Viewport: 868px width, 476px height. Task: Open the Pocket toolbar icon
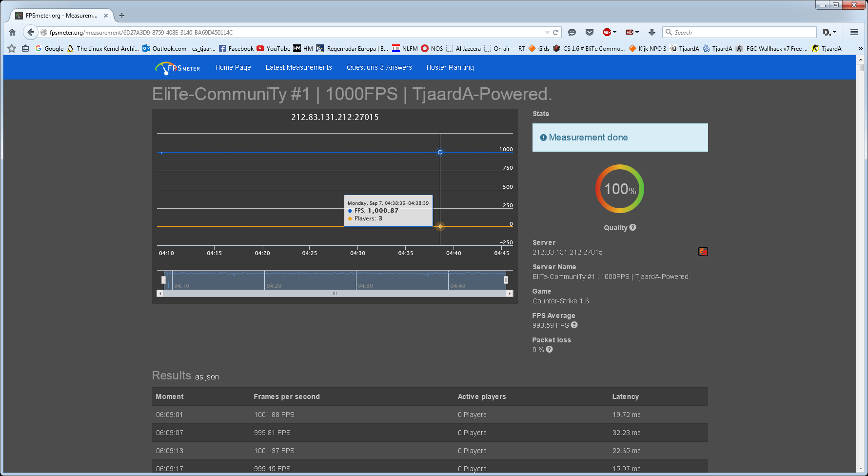tap(590, 32)
